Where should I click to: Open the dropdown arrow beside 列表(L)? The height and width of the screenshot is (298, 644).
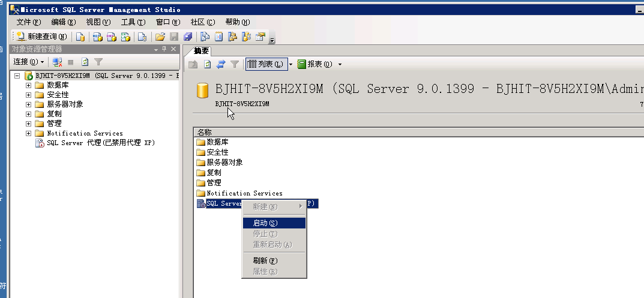(290, 64)
